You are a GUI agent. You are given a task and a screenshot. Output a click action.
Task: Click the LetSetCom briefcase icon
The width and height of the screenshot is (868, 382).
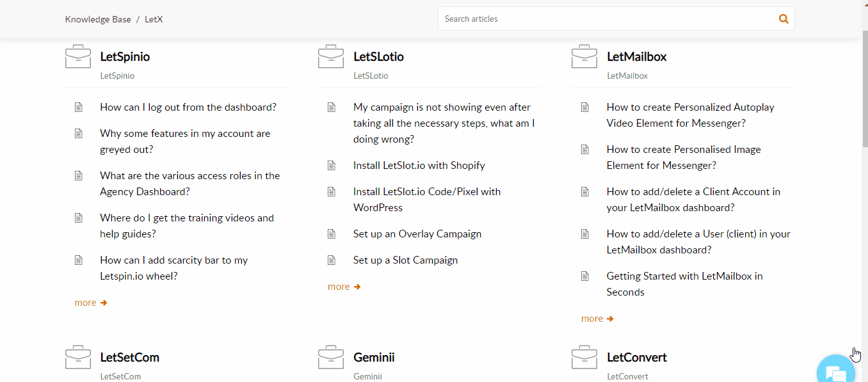[78, 358]
